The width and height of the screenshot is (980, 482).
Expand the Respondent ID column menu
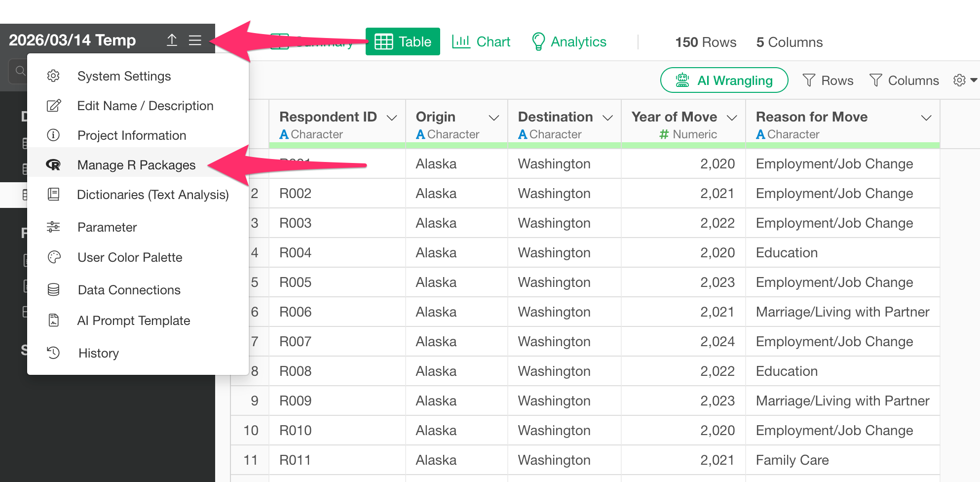pos(392,118)
